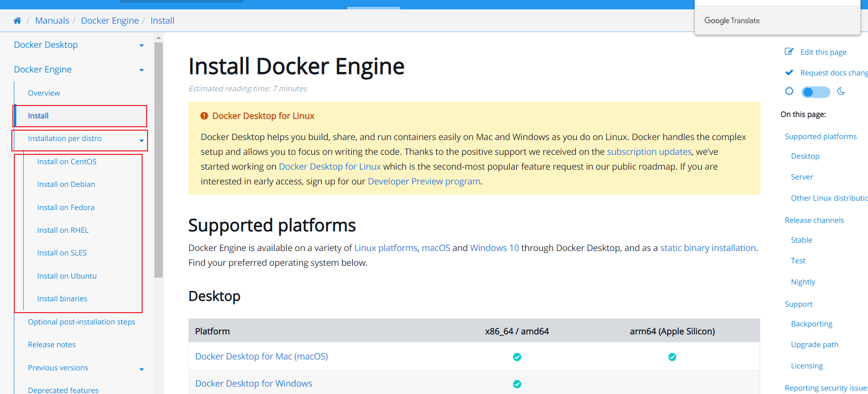This screenshot has height=394, width=868.
Task: Click Mac arm64 Apple Silicon checkmark
Action: [x=672, y=357]
